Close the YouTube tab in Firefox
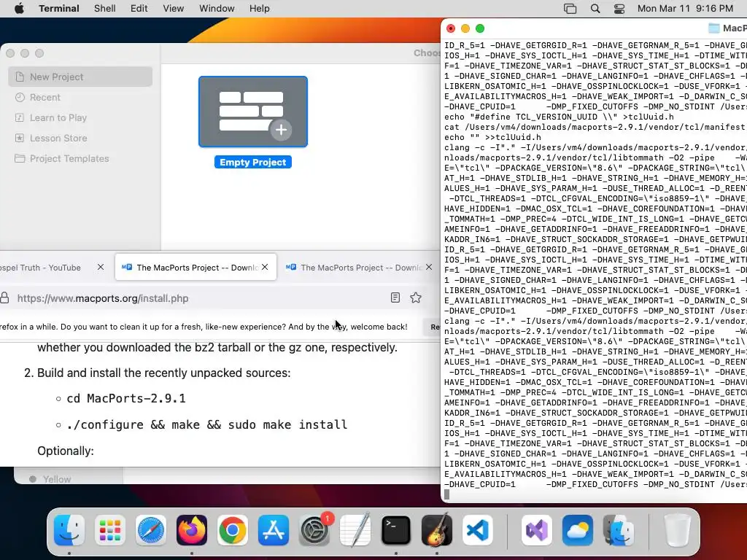The height and width of the screenshot is (560, 747). (x=101, y=267)
